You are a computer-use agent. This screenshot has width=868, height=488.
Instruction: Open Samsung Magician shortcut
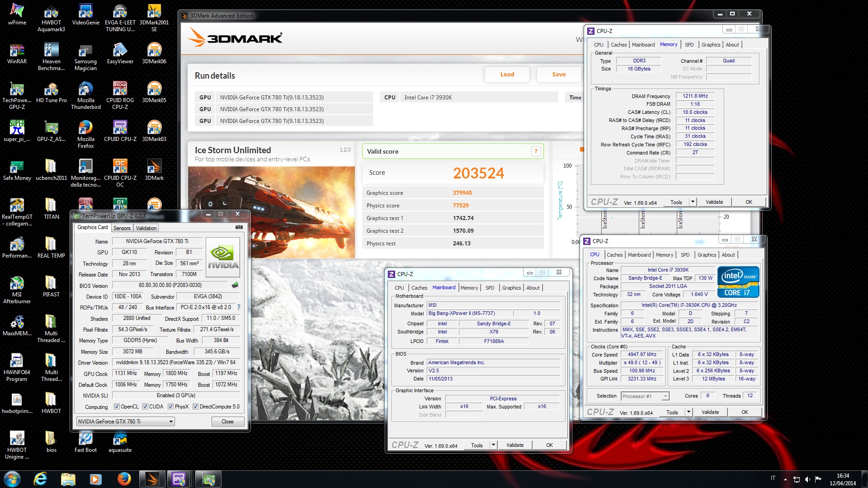(x=85, y=57)
